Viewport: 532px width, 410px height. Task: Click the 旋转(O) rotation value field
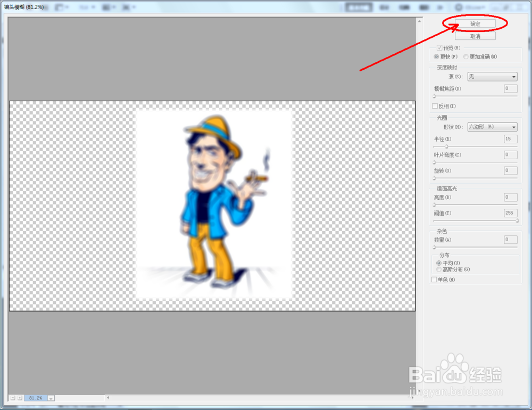tap(511, 170)
